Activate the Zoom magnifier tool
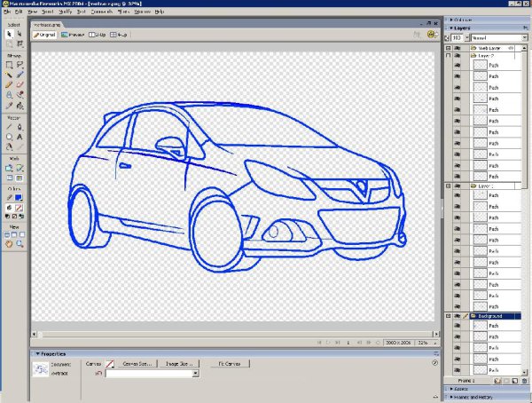 point(20,242)
